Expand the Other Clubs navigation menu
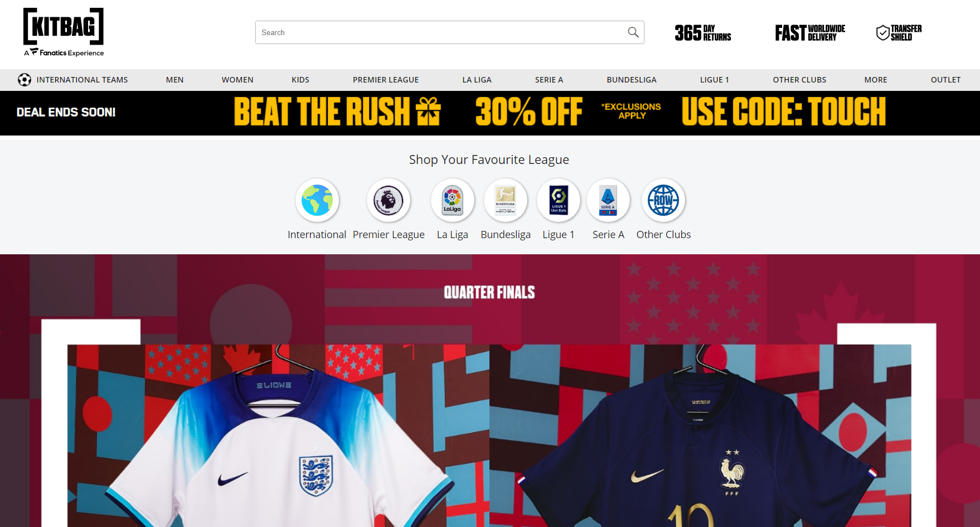Screen dimensions: 980x527 [799, 80]
